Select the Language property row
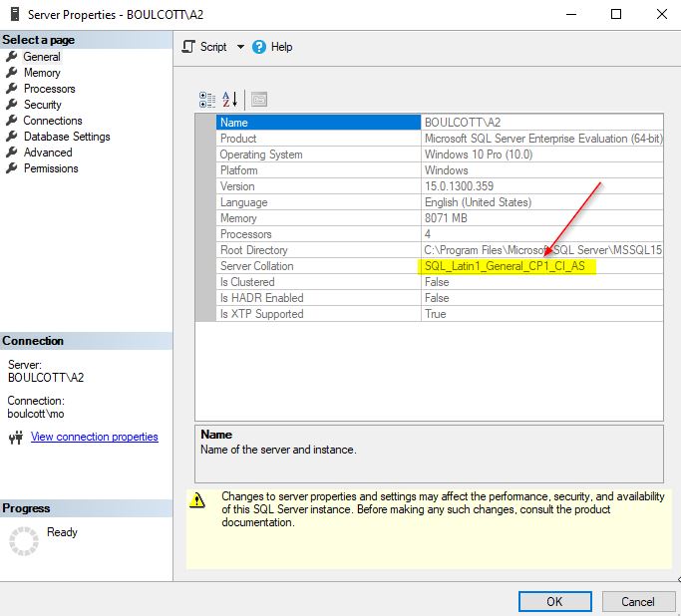Viewport: 681px width, 616px height. tap(439, 202)
